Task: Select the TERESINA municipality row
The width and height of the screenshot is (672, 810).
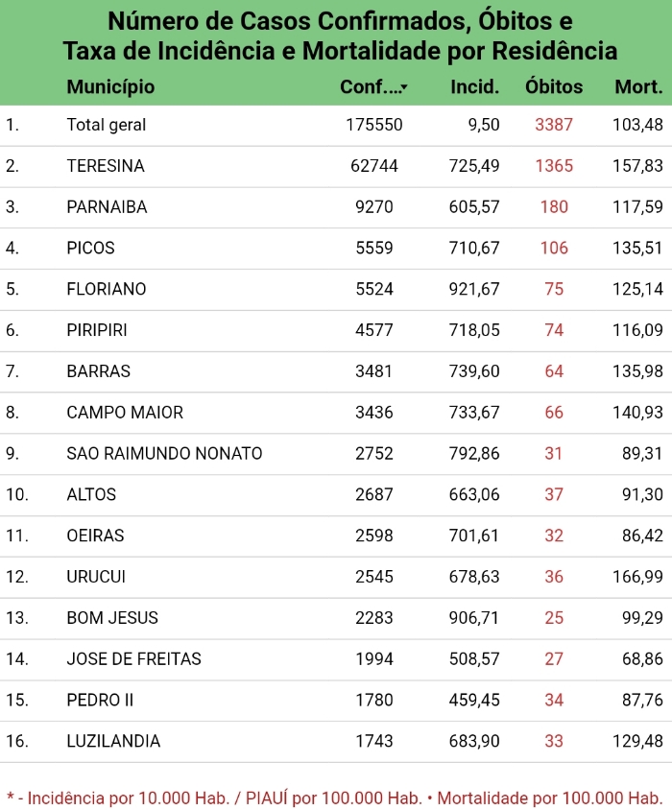Action: [336, 166]
